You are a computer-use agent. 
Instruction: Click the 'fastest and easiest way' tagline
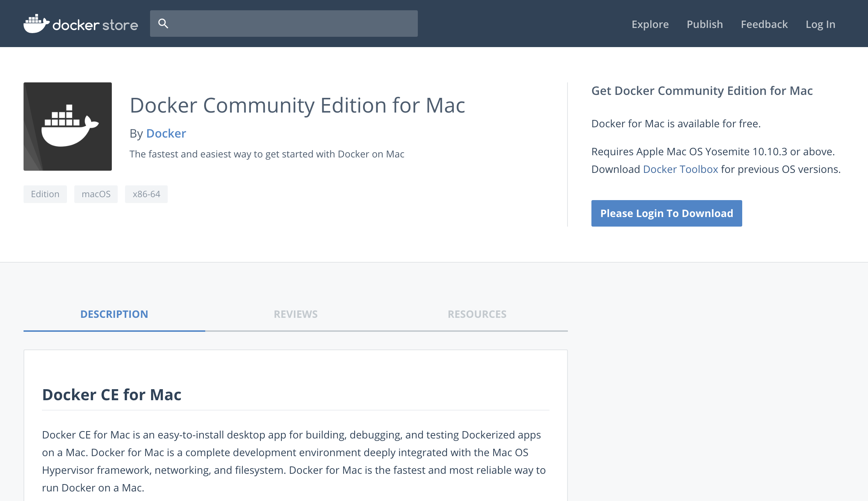point(267,154)
